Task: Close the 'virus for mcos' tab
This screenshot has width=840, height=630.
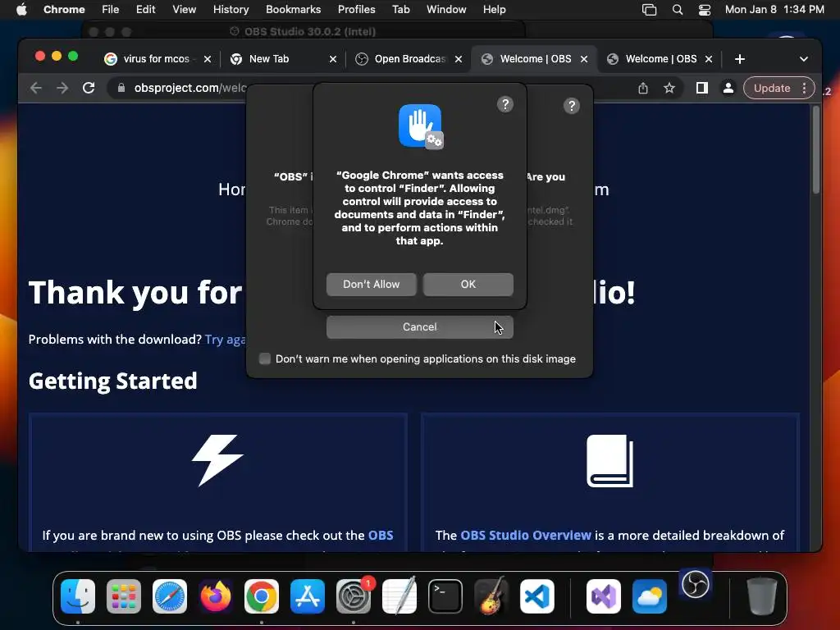Action: (208, 59)
